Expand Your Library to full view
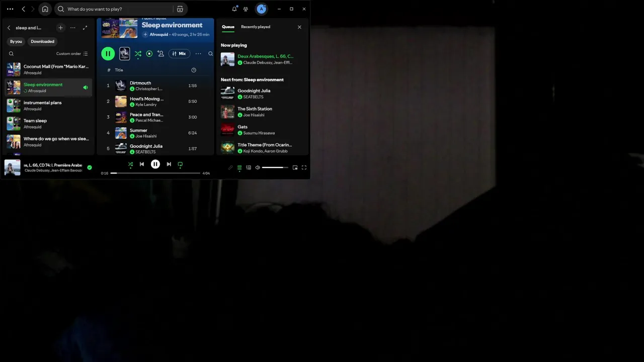644x362 pixels. pyautogui.click(x=85, y=28)
